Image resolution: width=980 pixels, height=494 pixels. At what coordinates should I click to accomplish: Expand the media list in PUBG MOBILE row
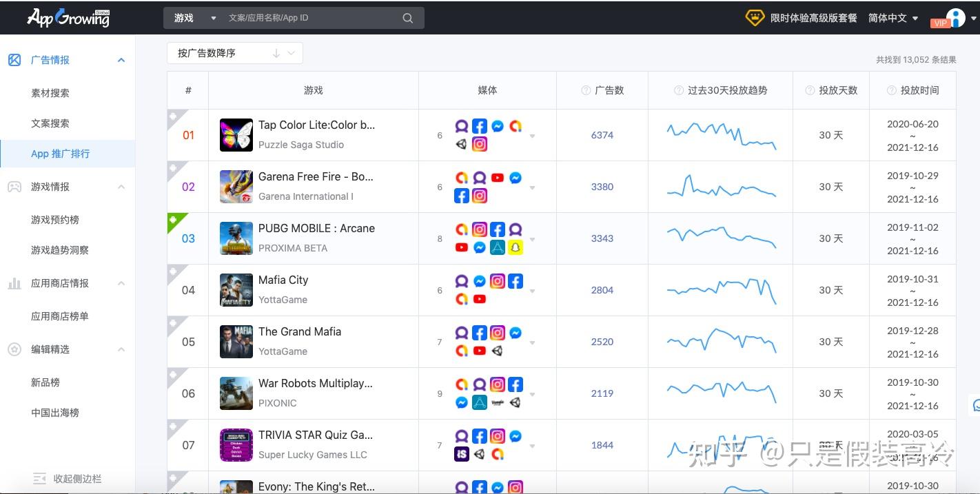531,238
